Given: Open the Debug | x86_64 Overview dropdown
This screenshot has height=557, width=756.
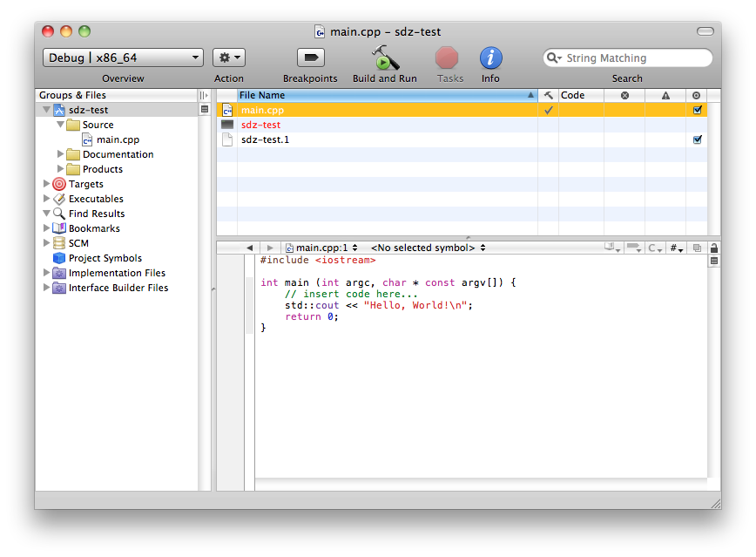Looking at the screenshot, I should 124,58.
